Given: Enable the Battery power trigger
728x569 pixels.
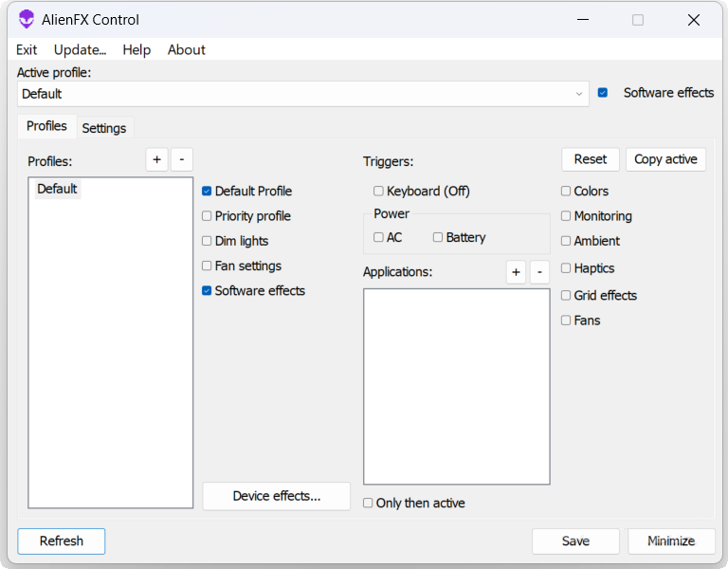Looking at the screenshot, I should click(x=438, y=237).
